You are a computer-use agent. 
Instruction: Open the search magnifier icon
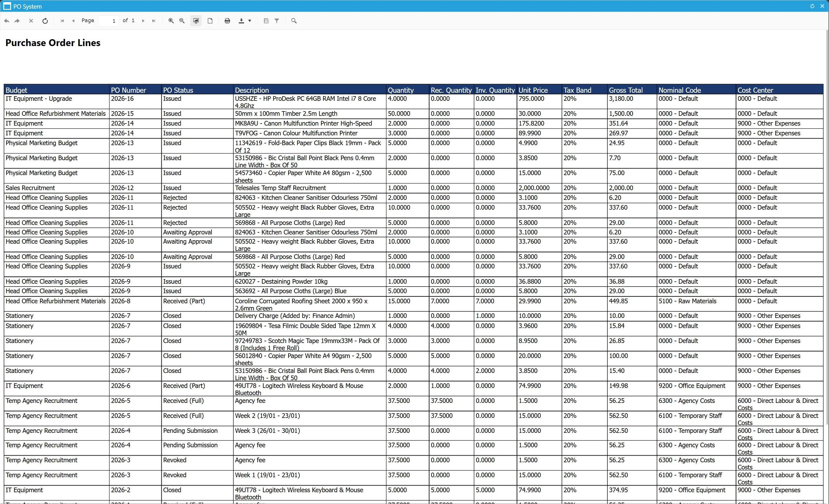[294, 21]
